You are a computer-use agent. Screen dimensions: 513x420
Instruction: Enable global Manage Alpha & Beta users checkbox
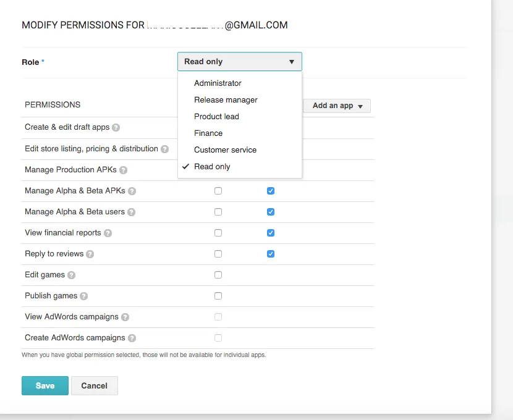click(x=218, y=212)
